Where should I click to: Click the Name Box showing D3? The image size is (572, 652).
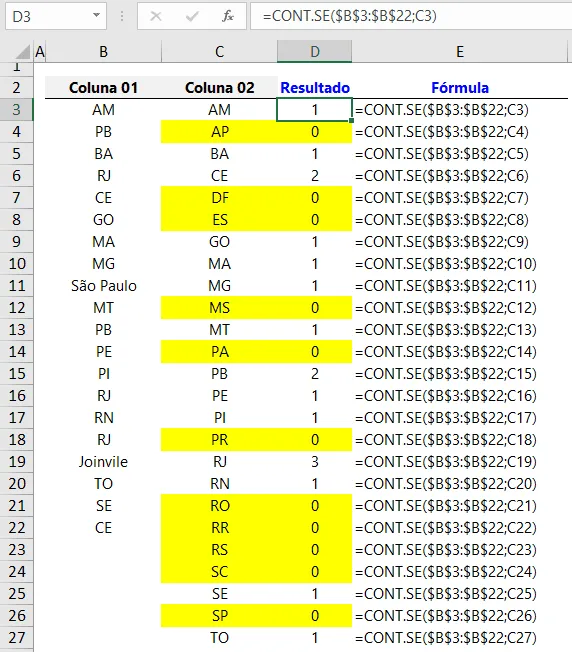pyautogui.click(x=56, y=16)
